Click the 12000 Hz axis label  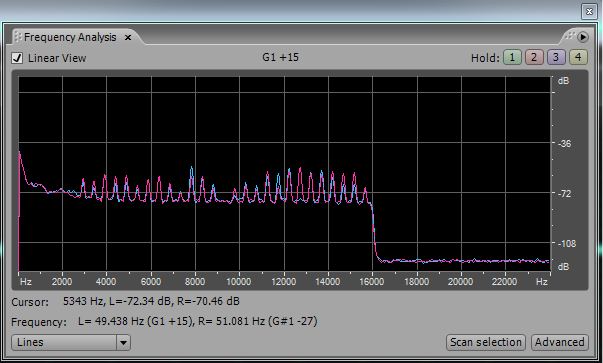tap(283, 282)
